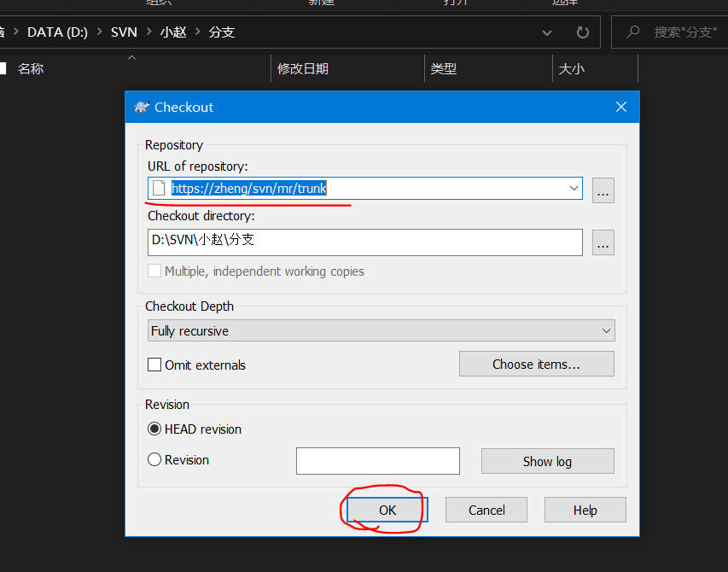Browse repository URL with the ... button
The image size is (728, 572).
pos(603,190)
